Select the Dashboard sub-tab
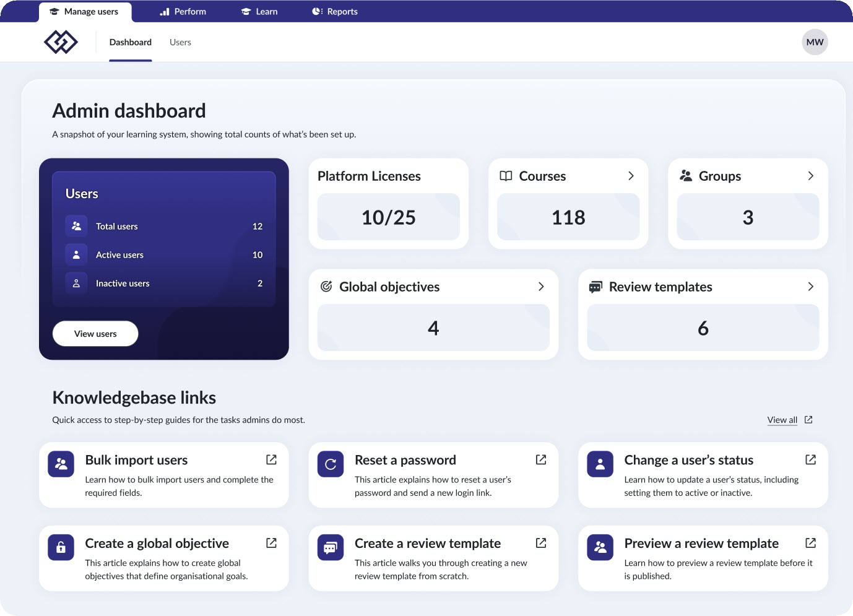Screen dimensions: 853x616 (131, 42)
